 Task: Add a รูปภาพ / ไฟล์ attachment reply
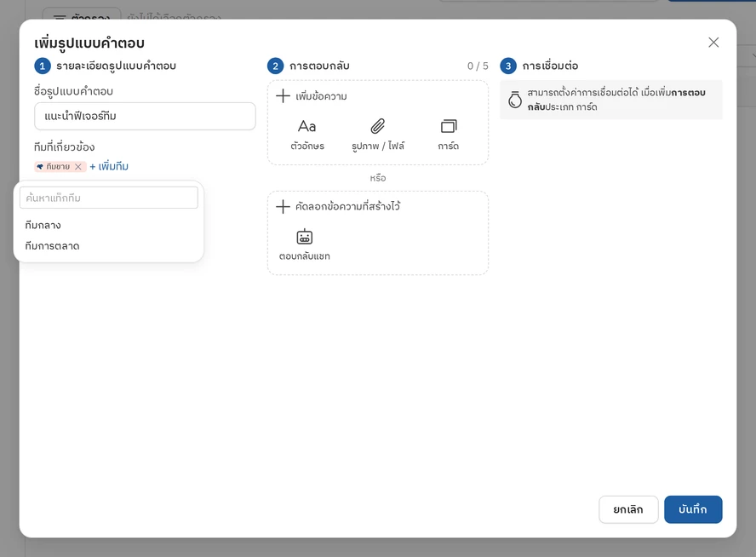(x=377, y=135)
